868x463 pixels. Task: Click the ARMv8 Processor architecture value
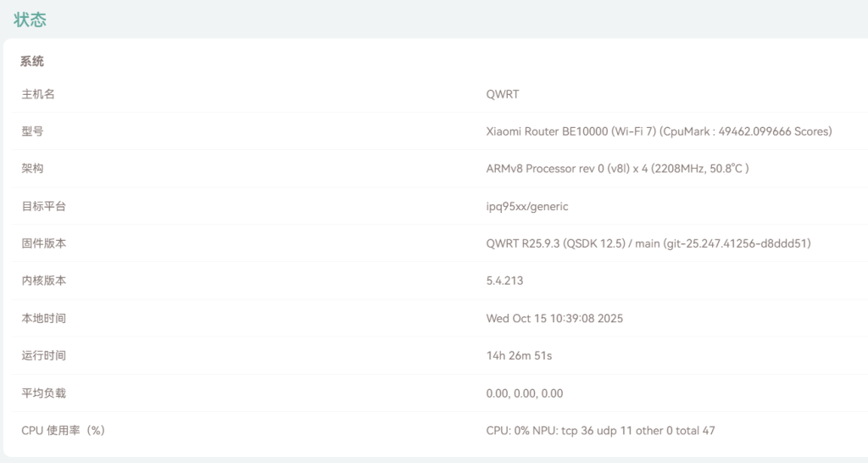click(x=617, y=169)
